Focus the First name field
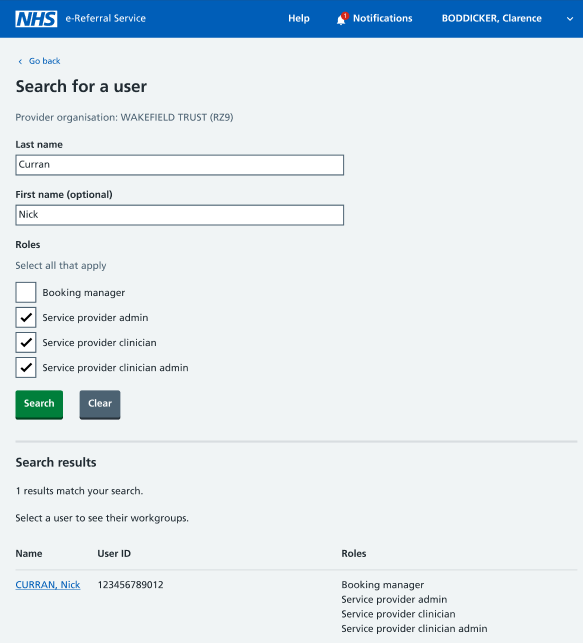 click(x=180, y=215)
